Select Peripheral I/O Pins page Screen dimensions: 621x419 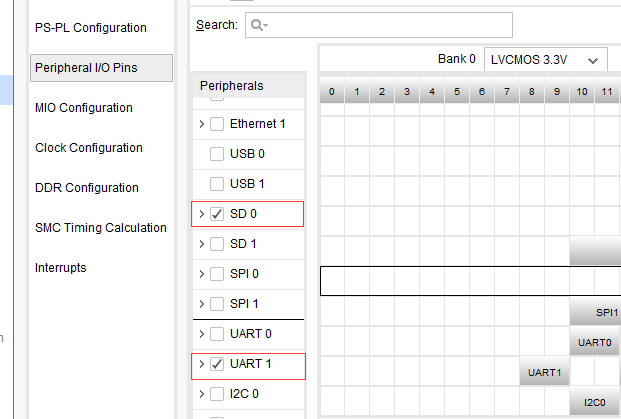[x=101, y=68]
